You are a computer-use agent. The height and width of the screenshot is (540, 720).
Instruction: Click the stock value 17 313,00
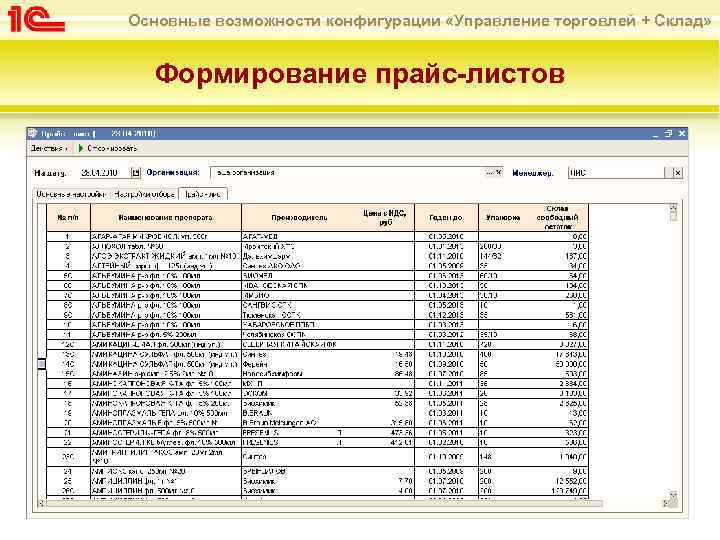click(x=571, y=354)
